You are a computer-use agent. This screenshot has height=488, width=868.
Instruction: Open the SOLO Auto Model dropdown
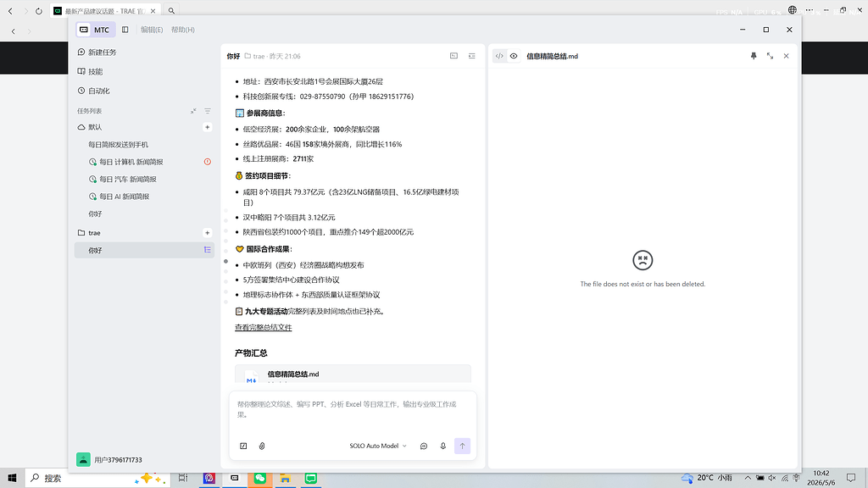tap(378, 446)
